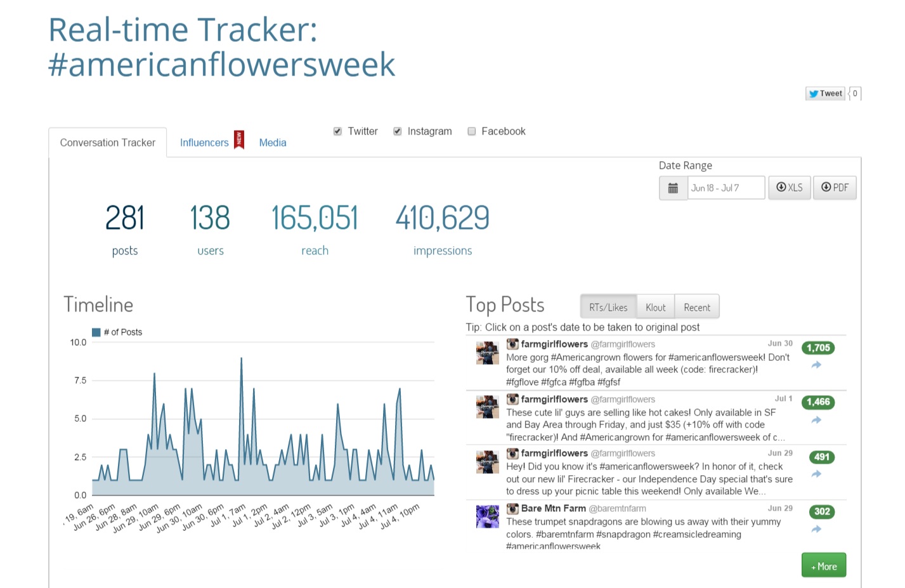Download report as XLS
The image size is (905, 588).
point(790,187)
